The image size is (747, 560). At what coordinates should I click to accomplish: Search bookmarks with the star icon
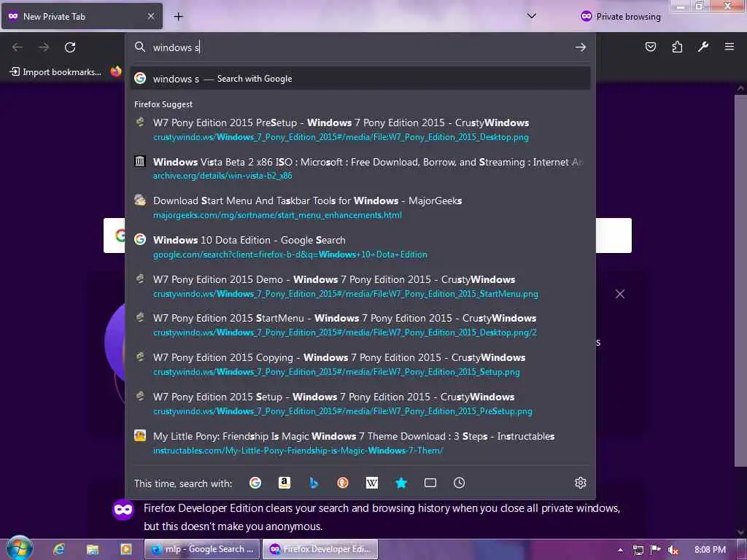click(x=401, y=483)
